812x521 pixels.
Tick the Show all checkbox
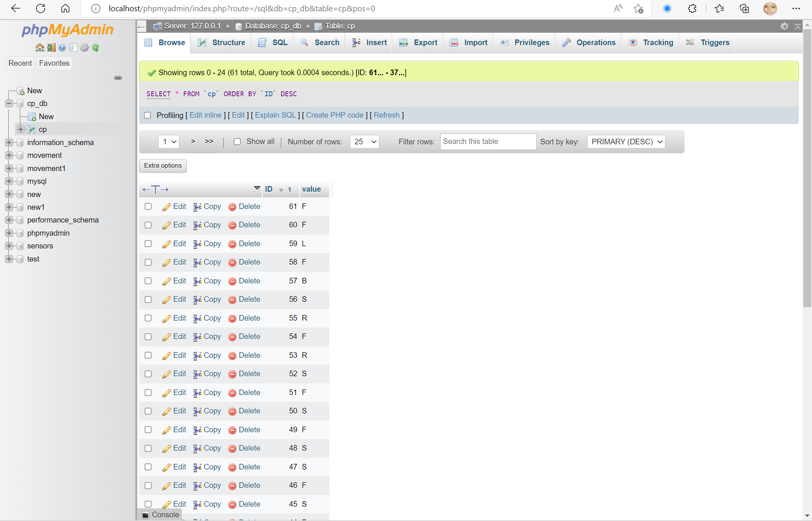point(237,142)
